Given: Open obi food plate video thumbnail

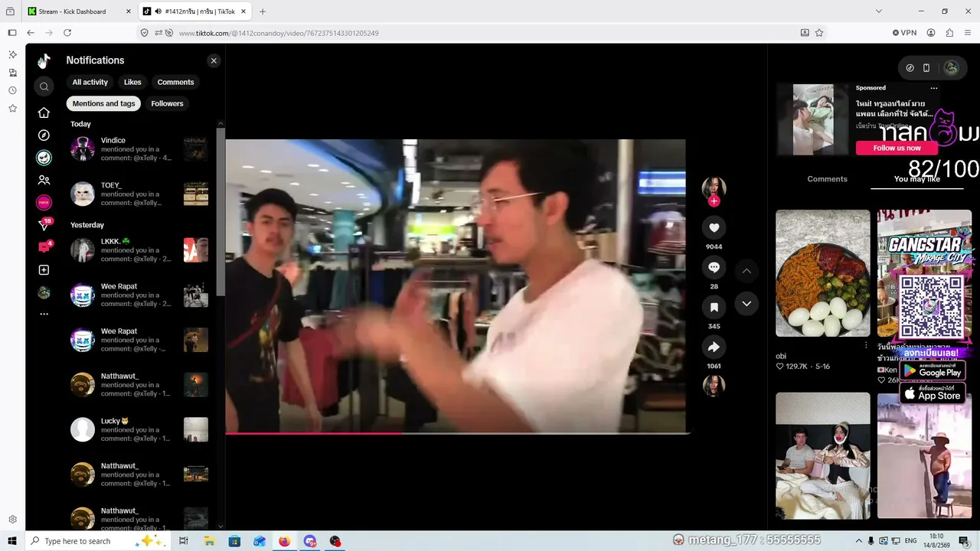Looking at the screenshot, I should (x=823, y=273).
